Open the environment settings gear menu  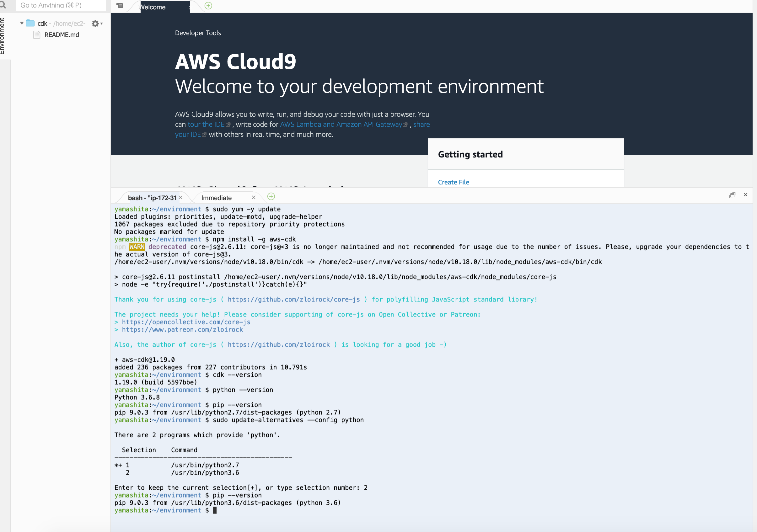[x=97, y=24]
